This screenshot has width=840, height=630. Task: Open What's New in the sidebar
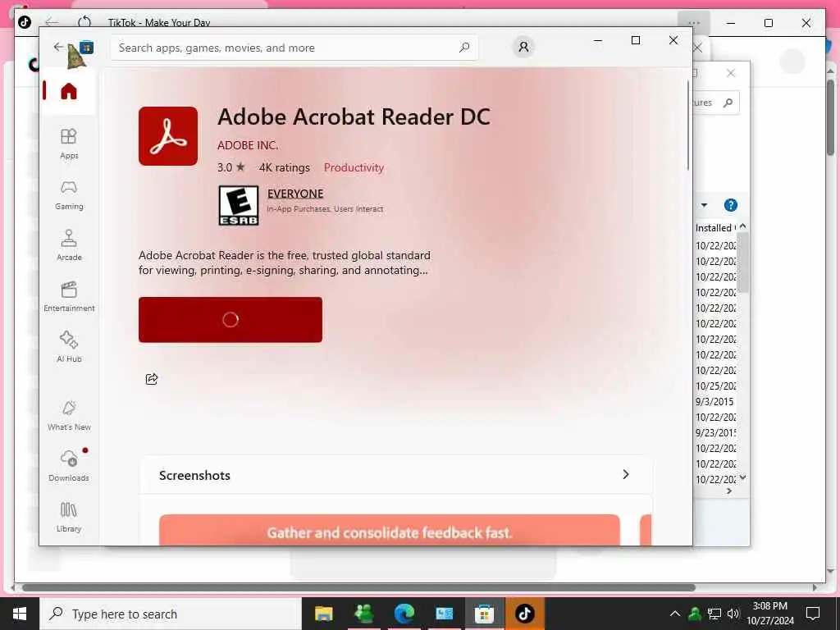coord(69,415)
